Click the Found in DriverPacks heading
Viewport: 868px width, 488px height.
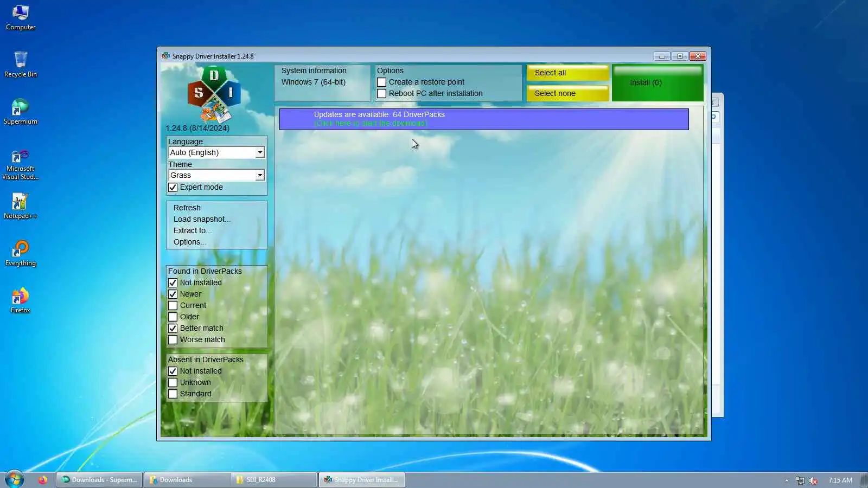coord(205,271)
